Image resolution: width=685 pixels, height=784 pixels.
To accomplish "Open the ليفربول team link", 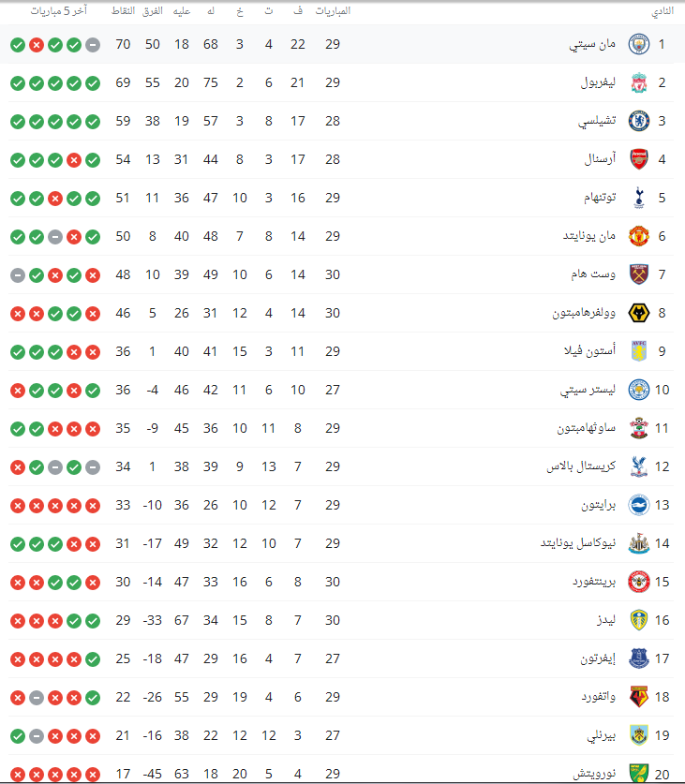I will click(x=598, y=82).
